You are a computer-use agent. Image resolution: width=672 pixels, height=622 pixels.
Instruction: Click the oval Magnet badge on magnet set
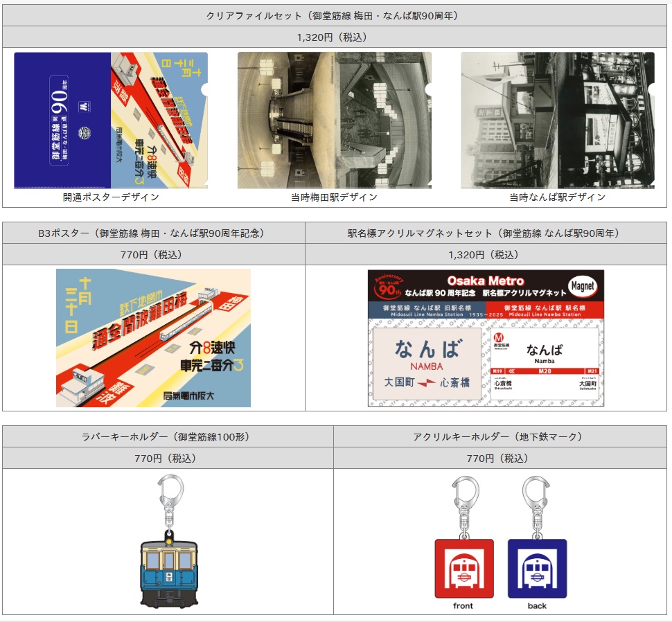583,285
